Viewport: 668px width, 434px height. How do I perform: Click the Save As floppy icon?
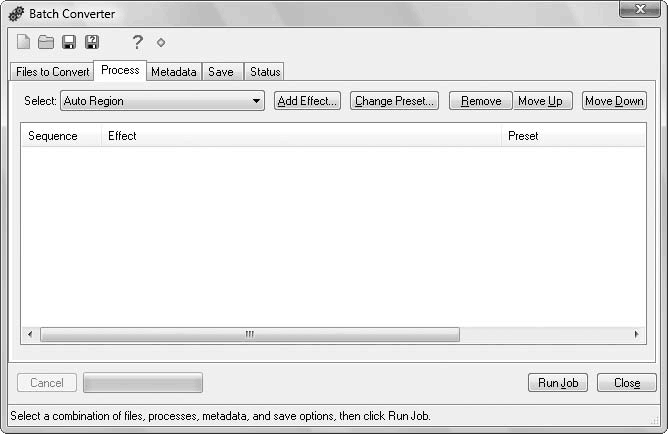point(92,42)
